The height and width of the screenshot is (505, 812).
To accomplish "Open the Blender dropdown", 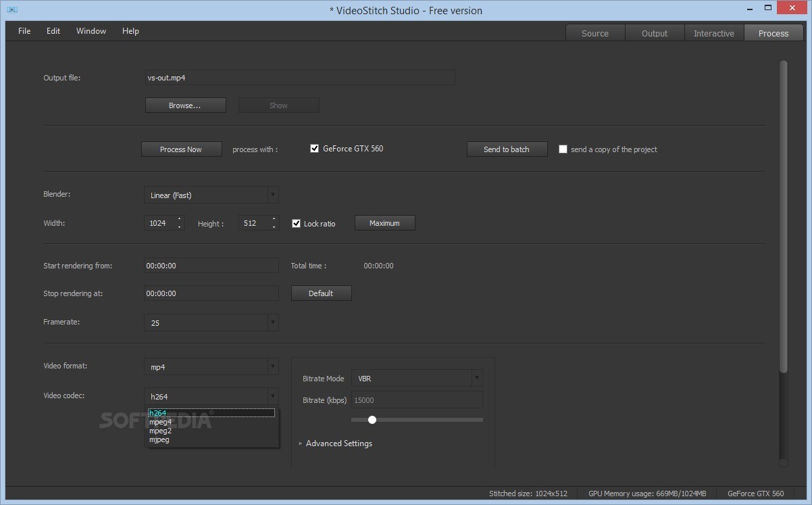I will [211, 195].
